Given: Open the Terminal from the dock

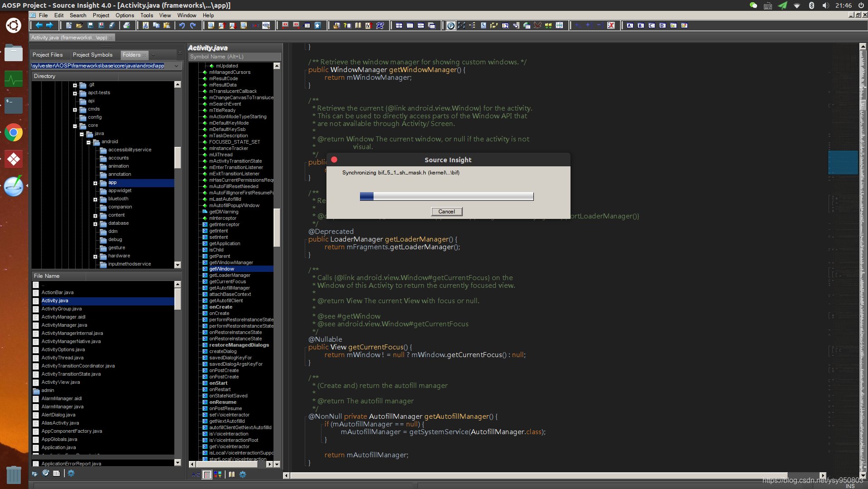Looking at the screenshot, I should click(x=14, y=106).
